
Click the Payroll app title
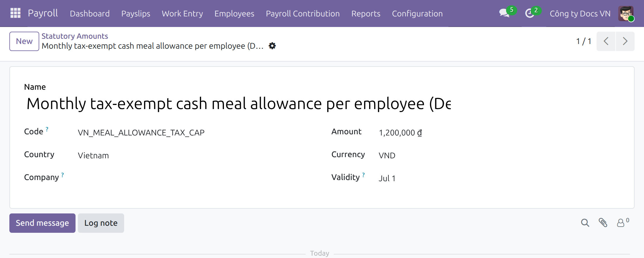click(43, 13)
